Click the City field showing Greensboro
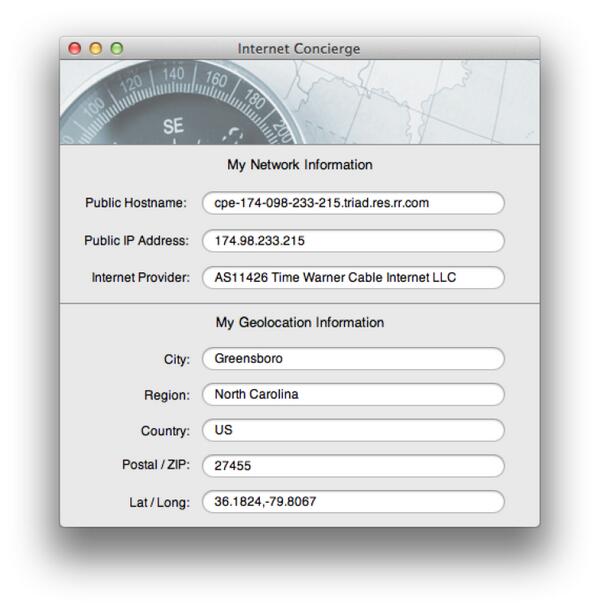This screenshot has width=600, height=610. coord(353,359)
